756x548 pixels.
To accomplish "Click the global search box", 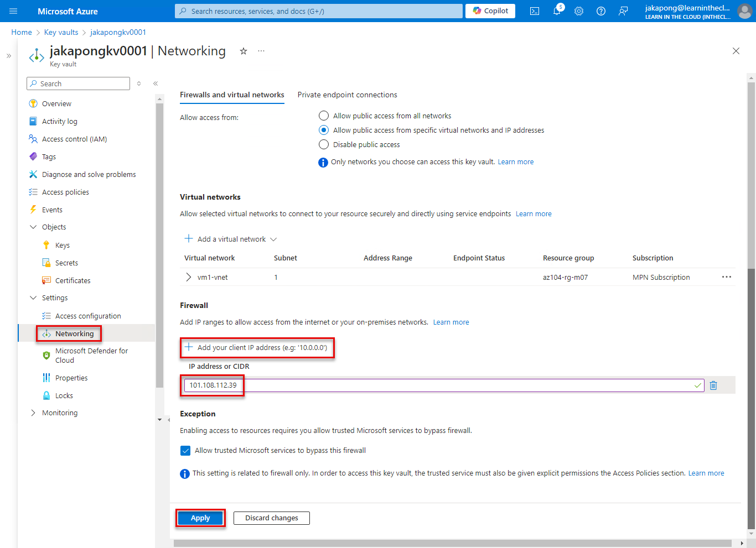I will click(x=319, y=11).
